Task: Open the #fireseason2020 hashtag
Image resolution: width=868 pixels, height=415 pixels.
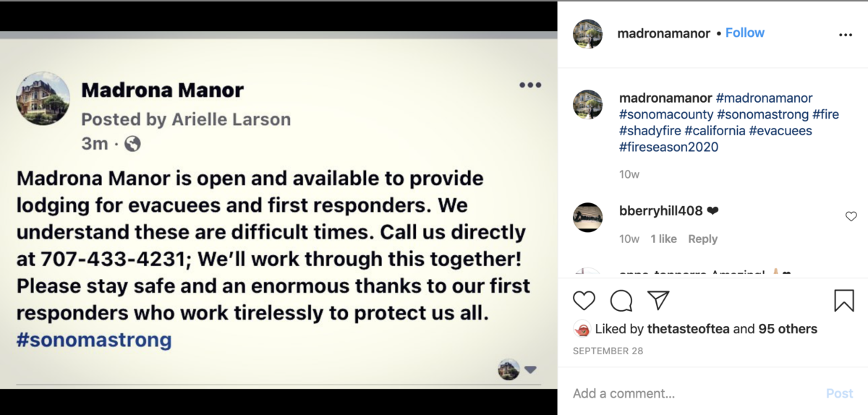Action: (x=669, y=147)
